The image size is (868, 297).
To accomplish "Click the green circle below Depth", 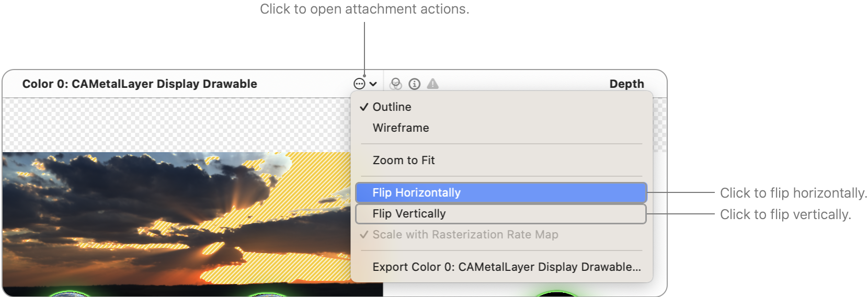I will [x=557, y=293].
